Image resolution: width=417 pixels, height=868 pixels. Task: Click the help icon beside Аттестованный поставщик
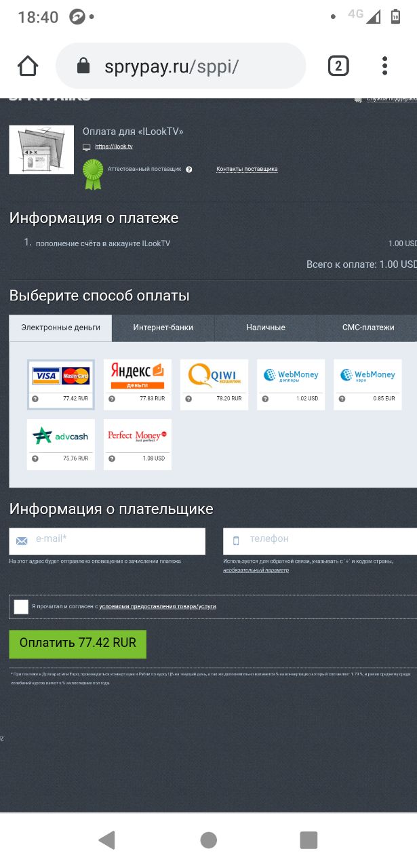coord(189,170)
